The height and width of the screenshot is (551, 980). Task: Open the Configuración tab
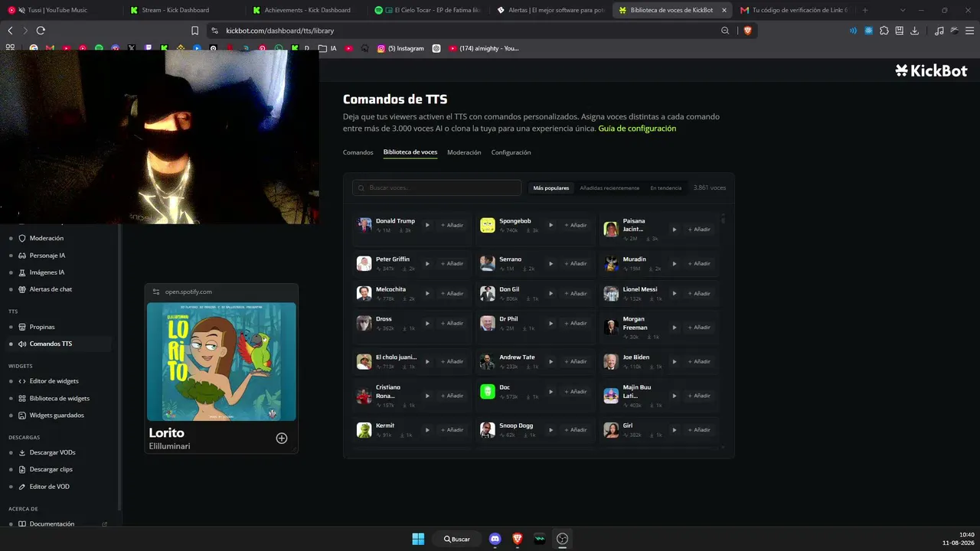click(x=511, y=152)
